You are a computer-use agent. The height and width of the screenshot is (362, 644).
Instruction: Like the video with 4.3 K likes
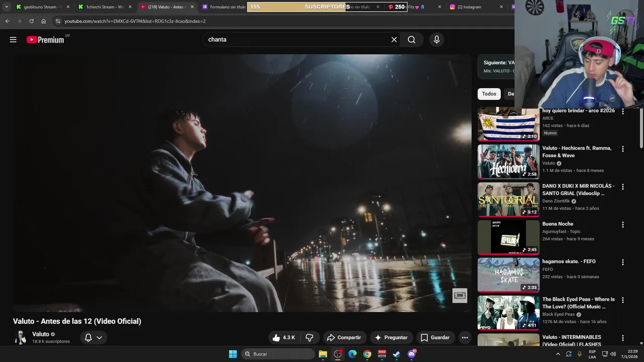pos(284,337)
